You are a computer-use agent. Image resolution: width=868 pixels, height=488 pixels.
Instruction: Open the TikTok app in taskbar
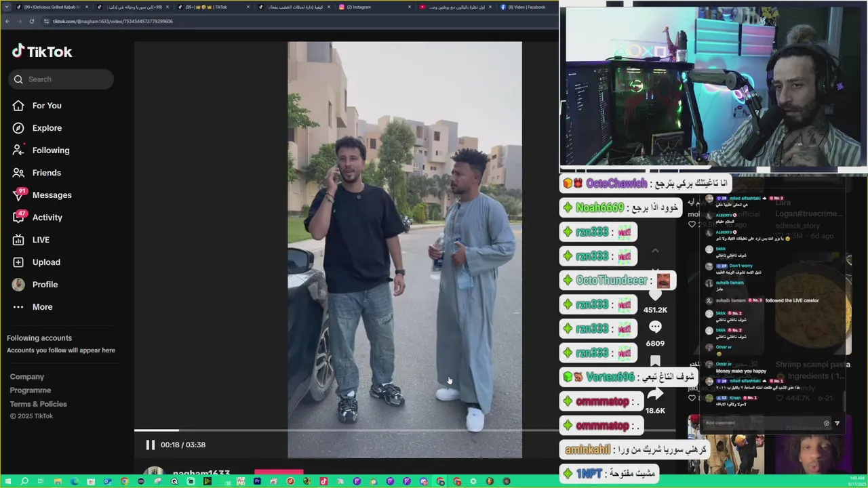click(323, 481)
